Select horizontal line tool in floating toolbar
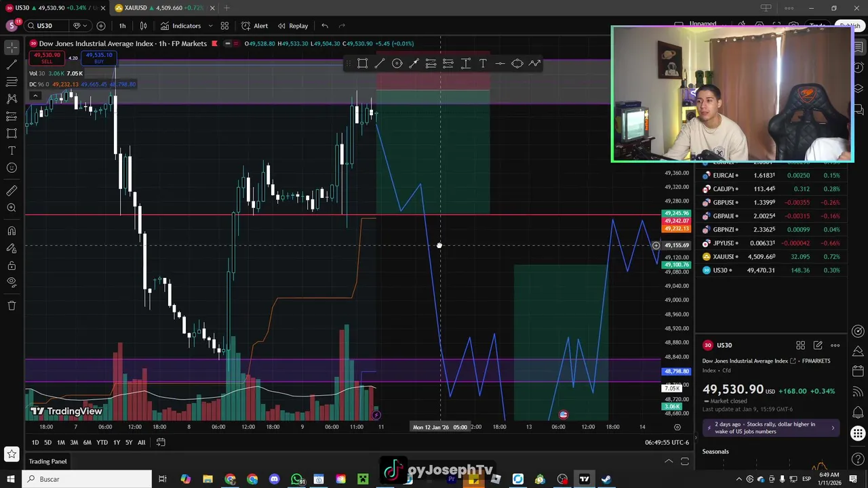 [x=500, y=64]
